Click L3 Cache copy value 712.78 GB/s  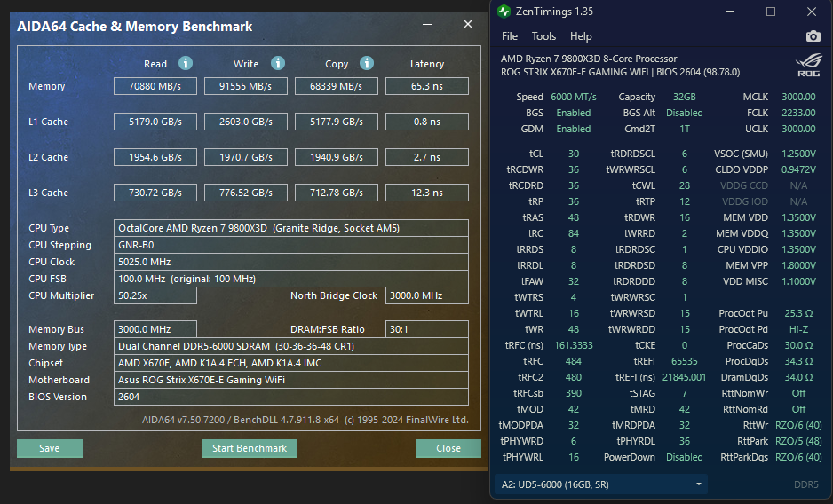tap(337, 193)
